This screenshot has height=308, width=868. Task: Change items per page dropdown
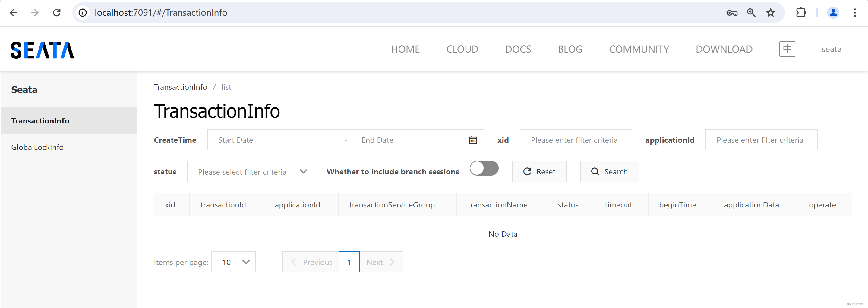point(233,262)
